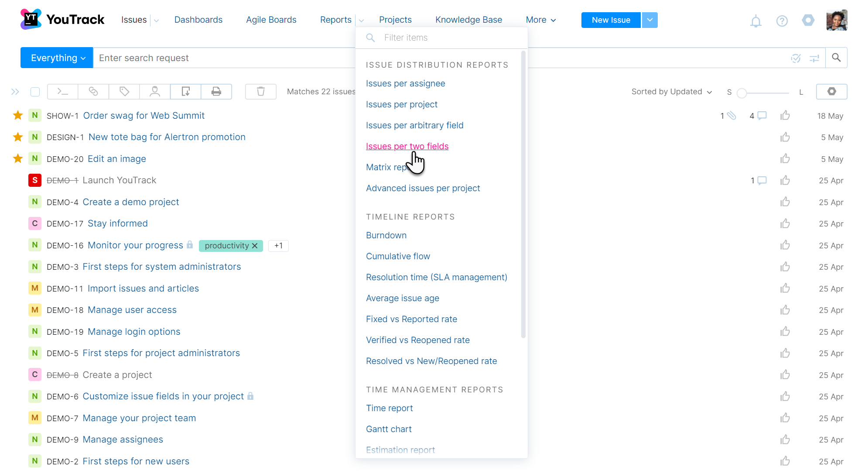868x474 pixels.
Task: Toggle the select all issues checkbox
Action: (35, 92)
